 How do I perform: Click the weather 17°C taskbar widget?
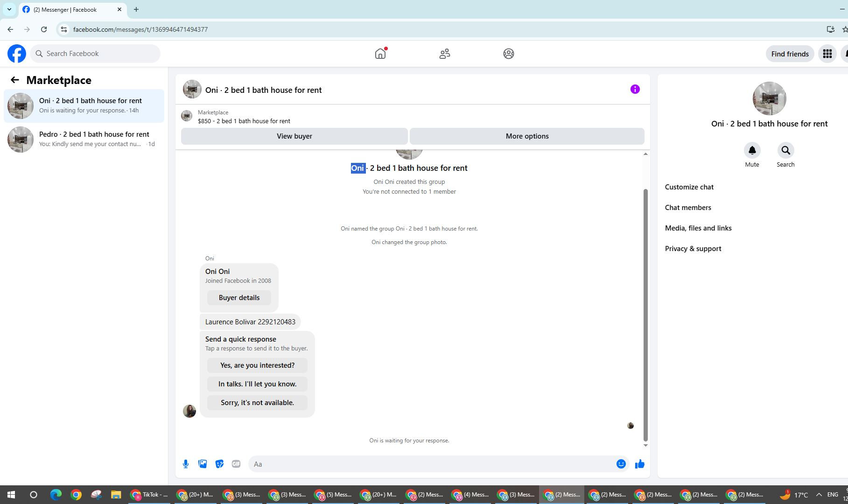point(793,495)
